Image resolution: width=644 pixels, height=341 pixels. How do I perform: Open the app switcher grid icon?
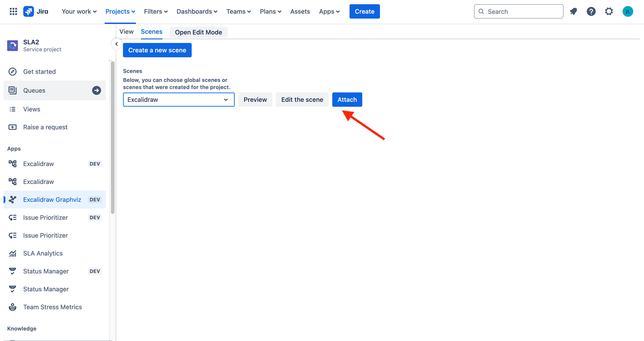pyautogui.click(x=13, y=11)
